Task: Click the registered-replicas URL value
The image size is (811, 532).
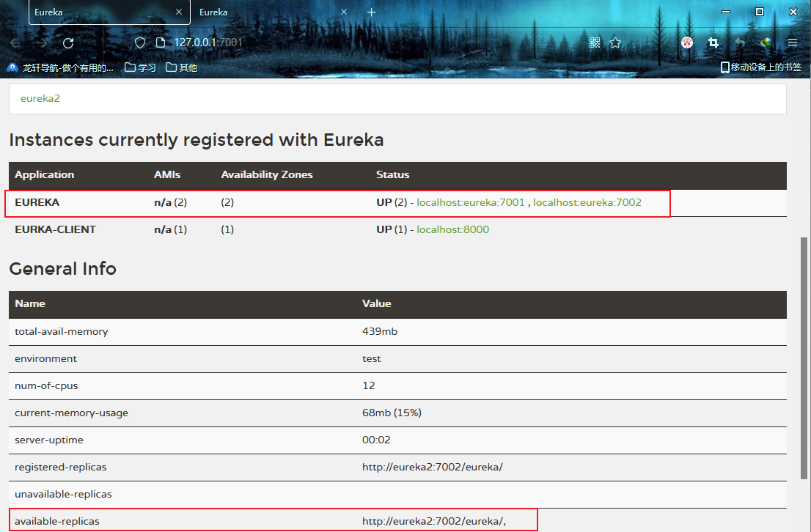Action: pos(433,467)
